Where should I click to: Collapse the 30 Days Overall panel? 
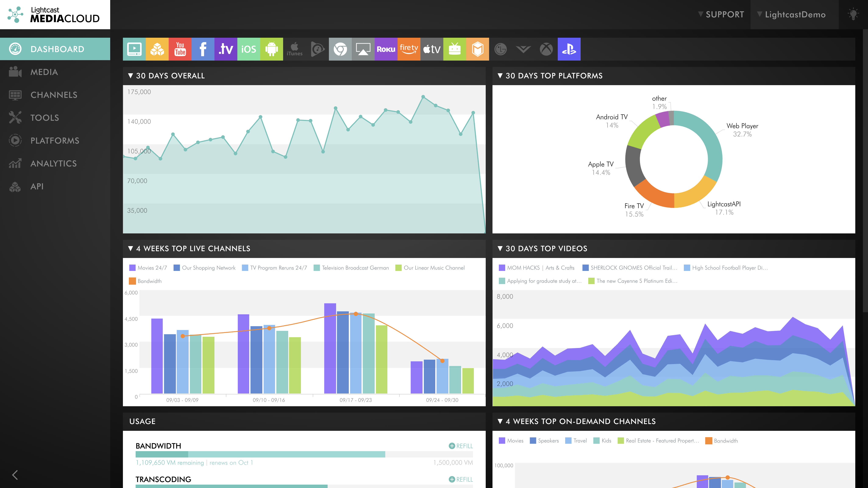(x=131, y=76)
